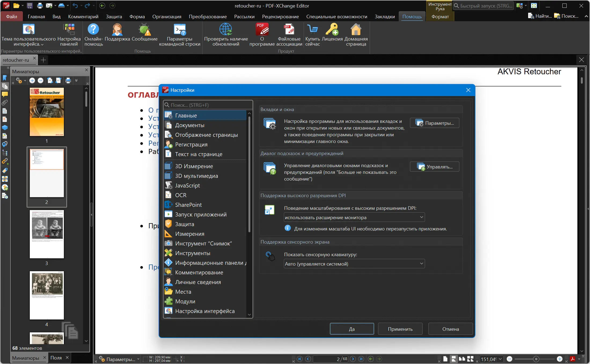Open the Файл menu
Screen dimensions: 590x364
tap(12, 17)
